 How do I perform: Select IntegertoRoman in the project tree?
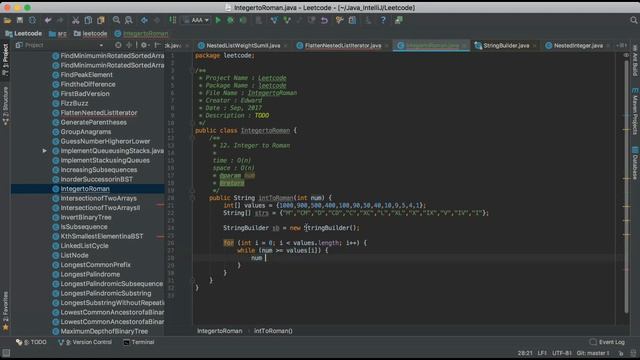[x=88, y=189]
